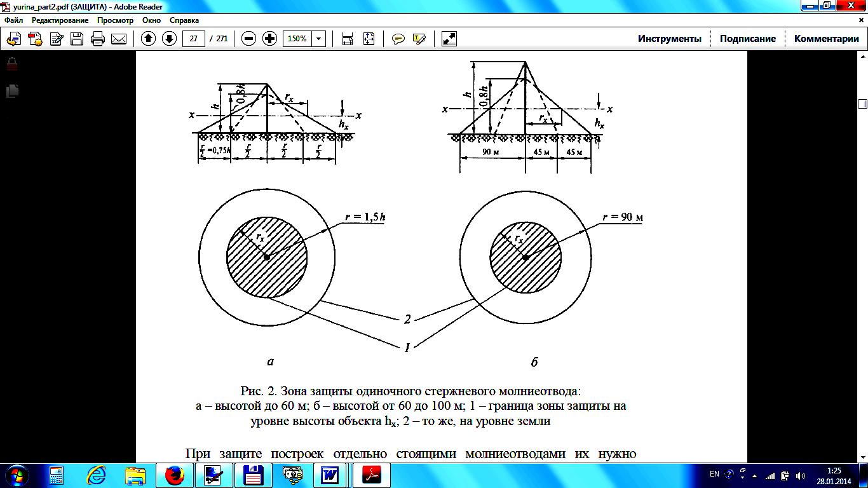The width and height of the screenshot is (868, 488).
Task: Open the zoom level dropdown arrow
Action: [318, 39]
